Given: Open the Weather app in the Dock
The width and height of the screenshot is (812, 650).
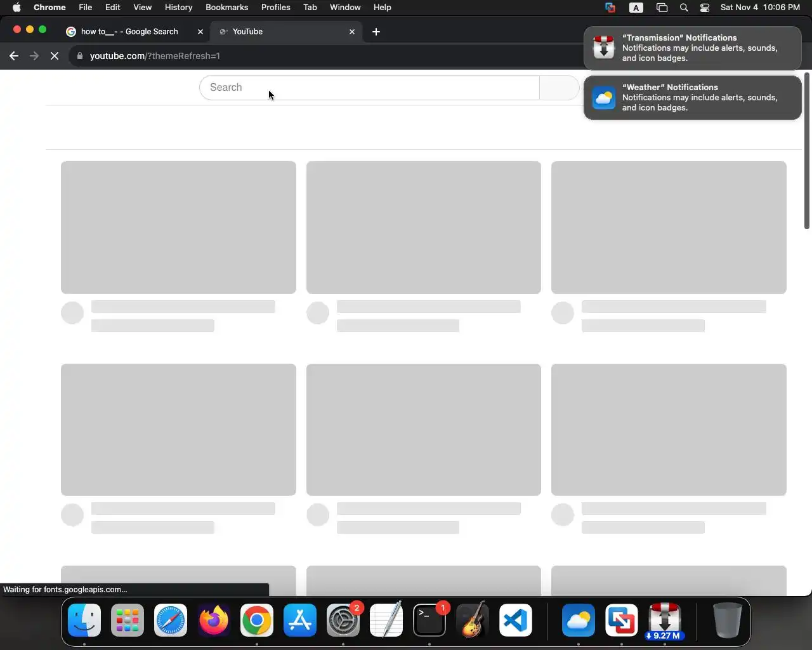Looking at the screenshot, I should click(x=579, y=620).
